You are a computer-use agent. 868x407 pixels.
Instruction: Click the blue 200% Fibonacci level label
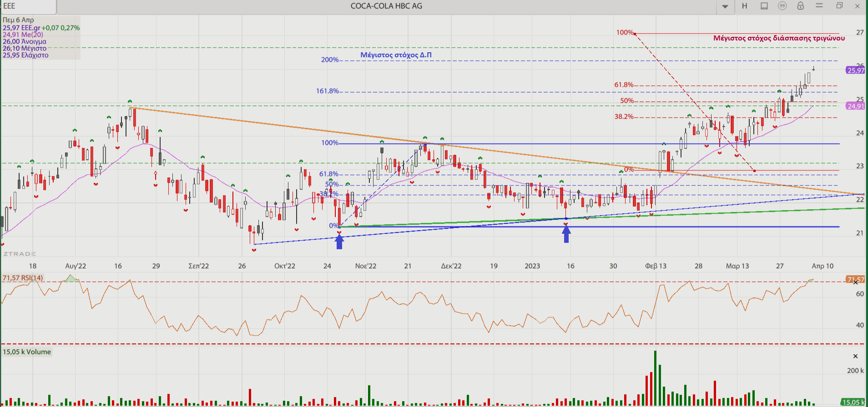330,60
